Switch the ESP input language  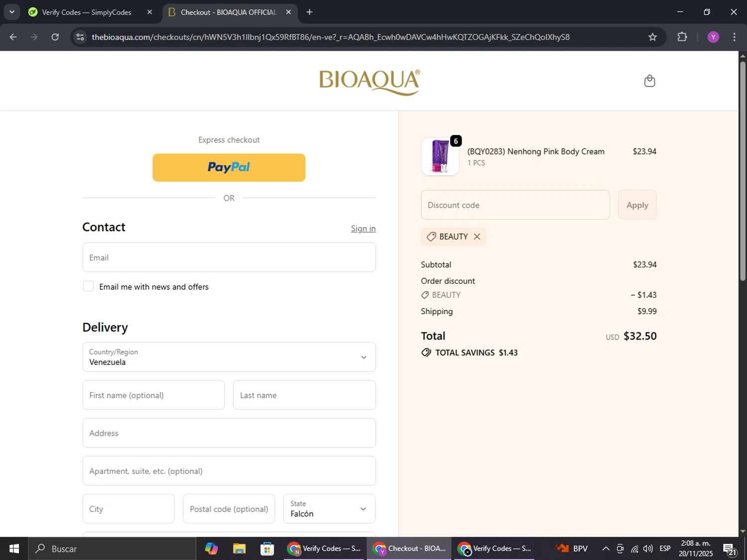pos(665,549)
